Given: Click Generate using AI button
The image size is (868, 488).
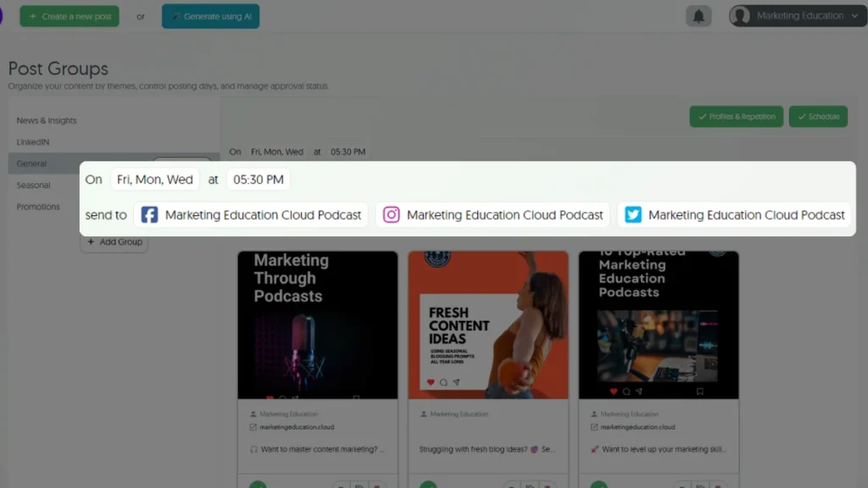Looking at the screenshot, I should click(210, 16).
